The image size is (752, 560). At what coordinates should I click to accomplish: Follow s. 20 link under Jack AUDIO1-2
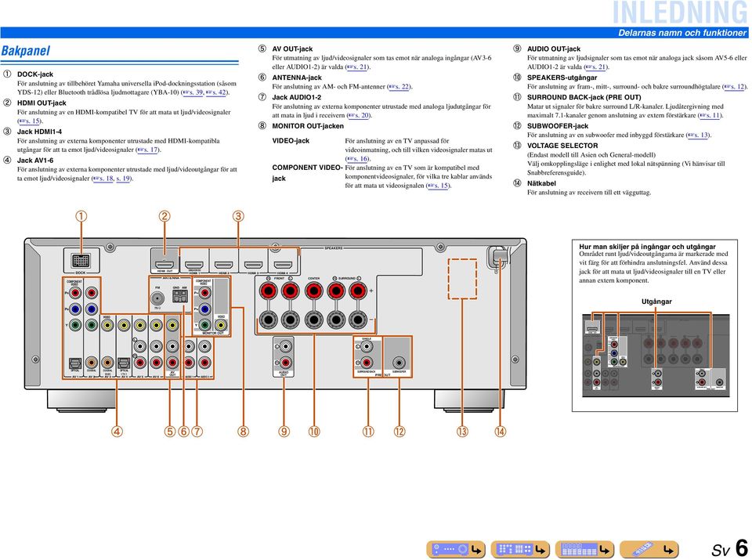[358, 115]
